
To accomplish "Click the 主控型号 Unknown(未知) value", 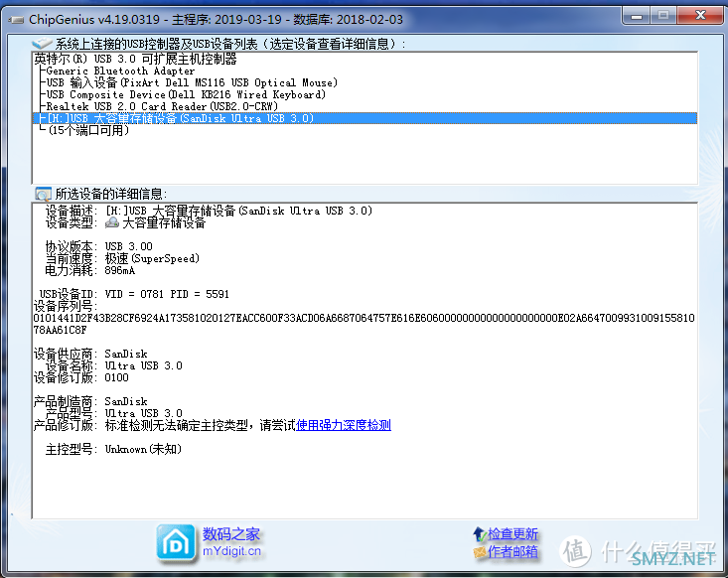I will point(143,449).
